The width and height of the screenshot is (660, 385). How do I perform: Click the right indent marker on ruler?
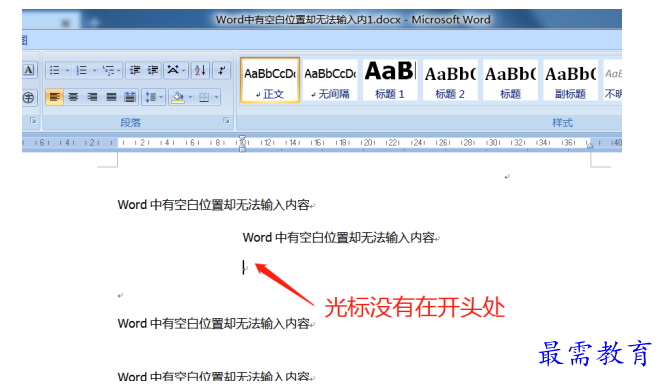click(590, 146)
